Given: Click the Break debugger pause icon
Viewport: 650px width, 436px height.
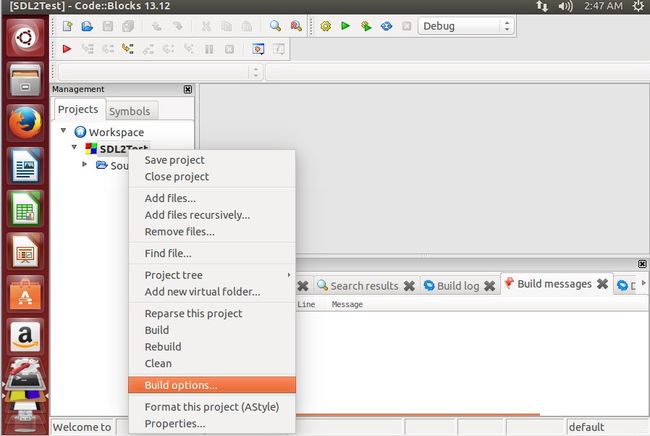Looking at the screenshot, I should click(x=209, y=49).
